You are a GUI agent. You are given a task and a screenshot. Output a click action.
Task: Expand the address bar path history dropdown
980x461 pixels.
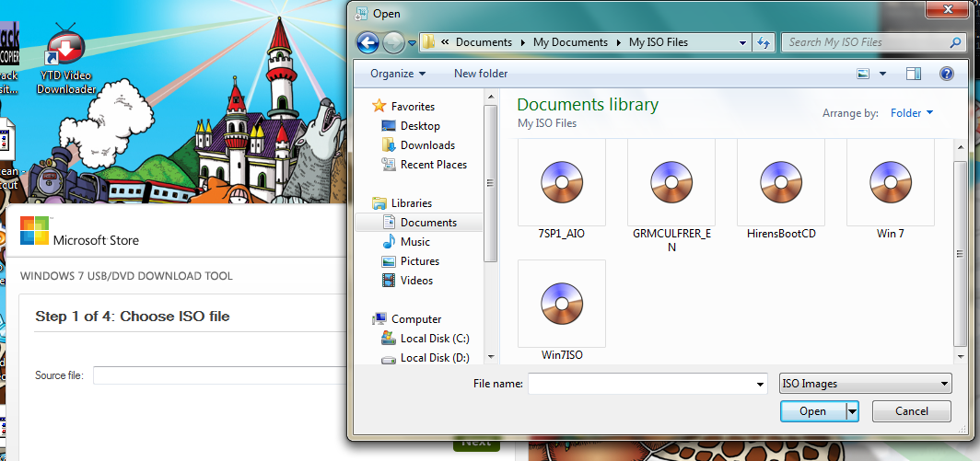pyautogui.click(x=742, y=42)
